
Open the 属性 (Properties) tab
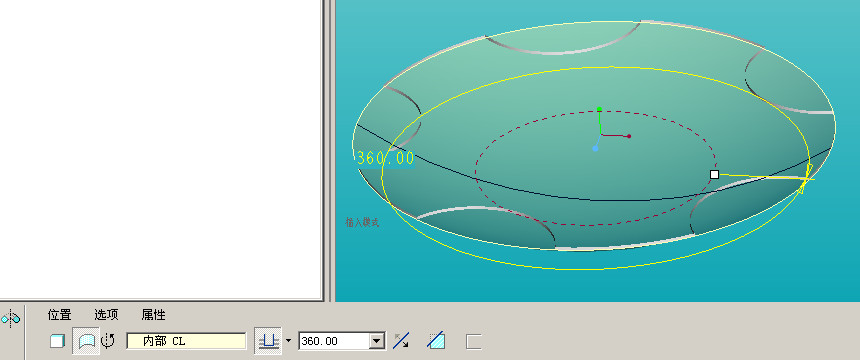point(153,315)
